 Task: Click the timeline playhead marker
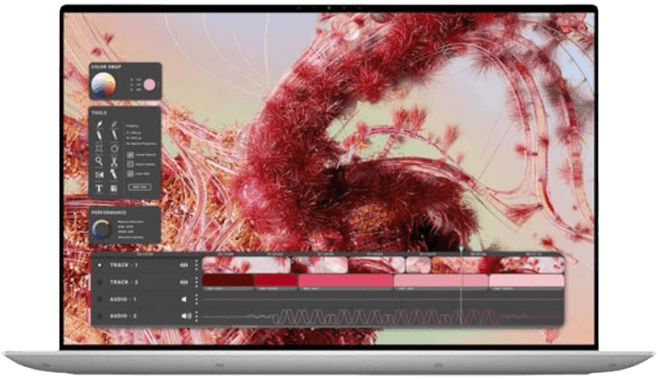461,249
